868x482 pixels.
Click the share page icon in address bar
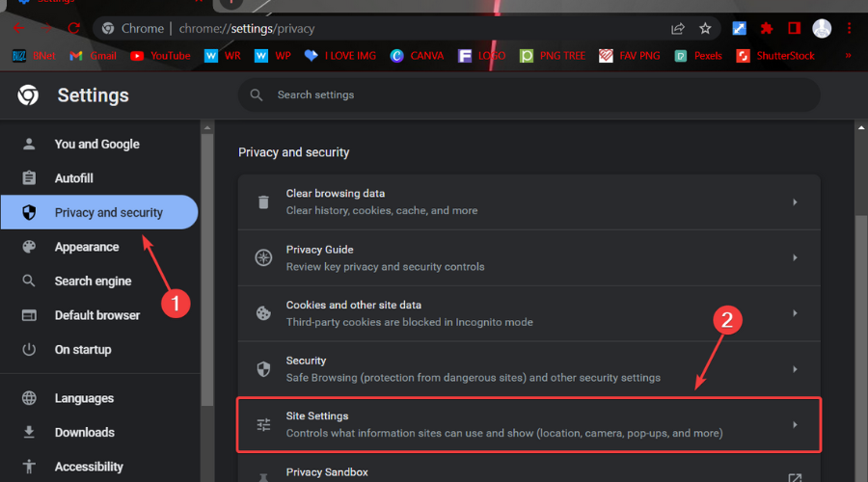678,28
